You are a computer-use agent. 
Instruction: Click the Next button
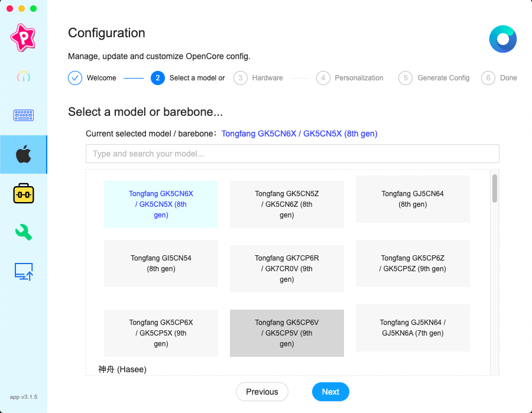[x=330, y=392]
